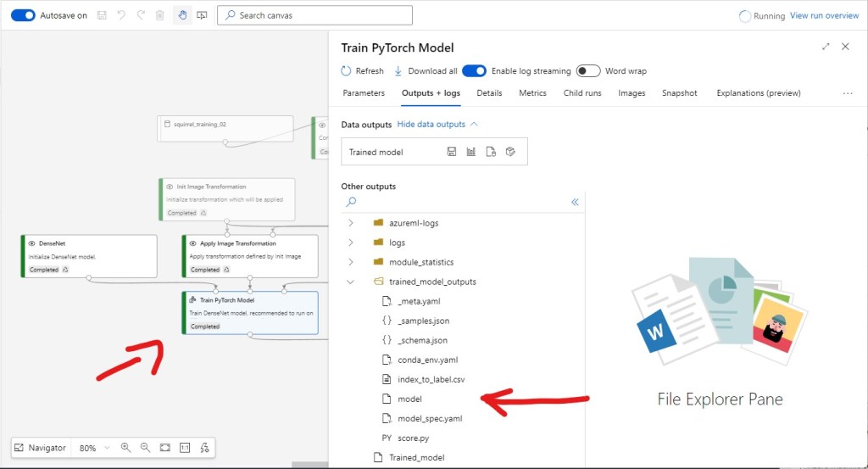
Task: Visualize the Trained model output with chart icon
Action: pos(471,152)
